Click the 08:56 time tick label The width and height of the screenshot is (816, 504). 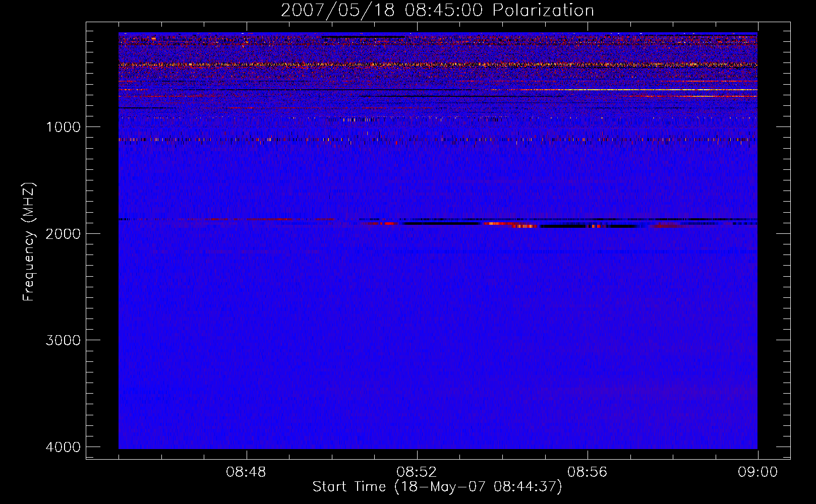[x=587, y=472]
